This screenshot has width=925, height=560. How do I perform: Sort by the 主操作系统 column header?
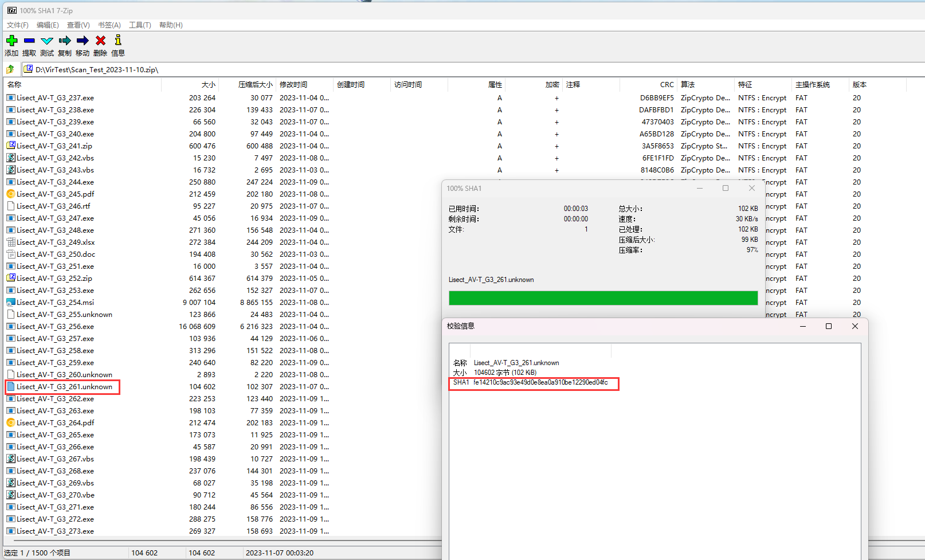820,84
